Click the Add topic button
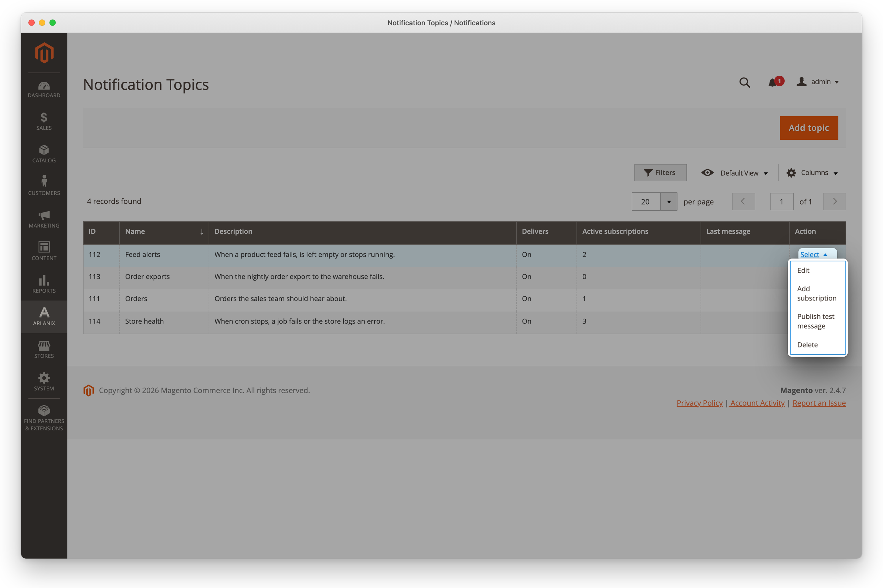Screen dimensions: 883x588 pos(808,128)
